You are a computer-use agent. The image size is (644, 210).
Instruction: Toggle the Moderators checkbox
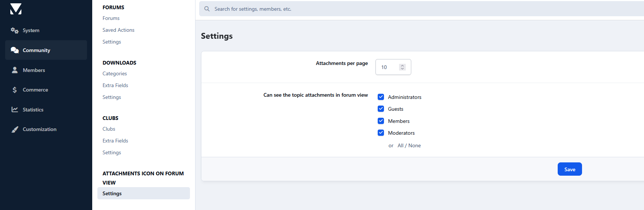(381, 133)
